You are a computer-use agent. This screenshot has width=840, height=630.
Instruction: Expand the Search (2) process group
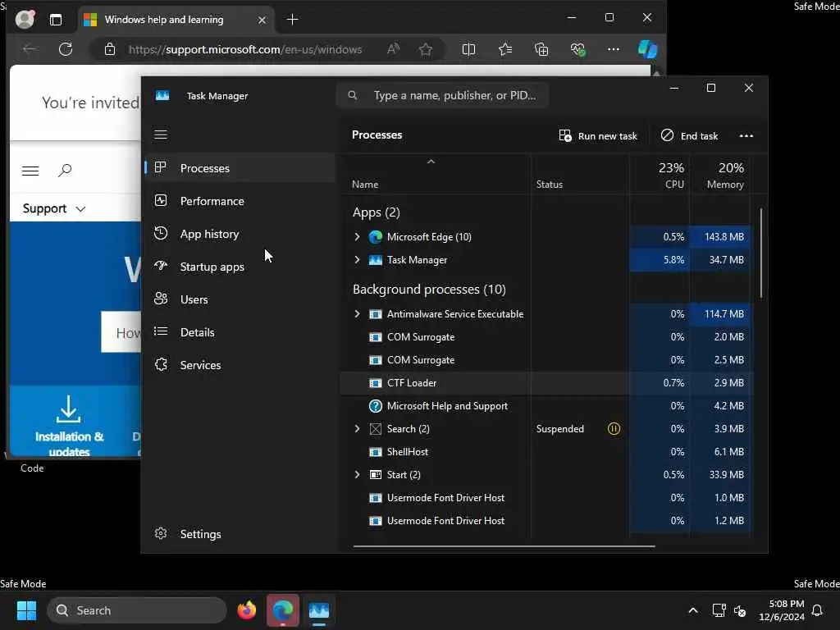358,428
